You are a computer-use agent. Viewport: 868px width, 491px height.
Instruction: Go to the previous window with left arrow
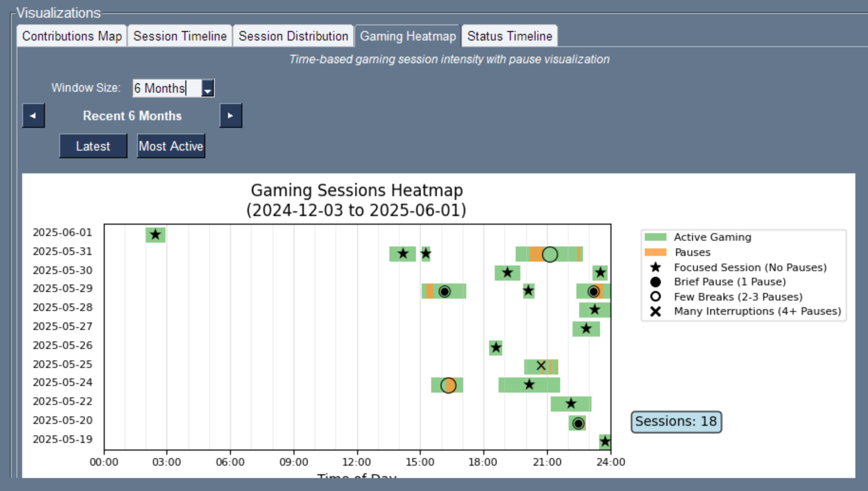point(34,116)
